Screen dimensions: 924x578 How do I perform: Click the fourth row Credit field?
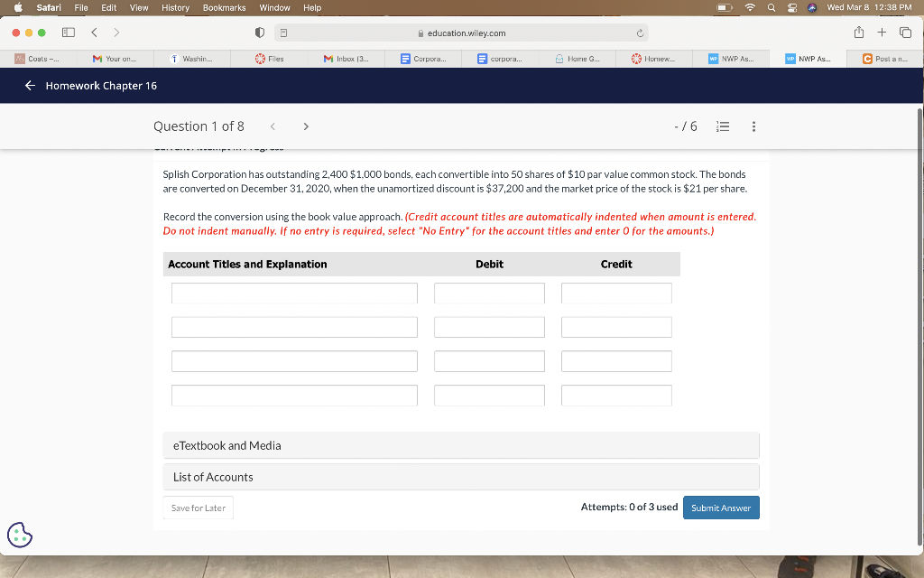pyautogui.click(x=616, y=396)
